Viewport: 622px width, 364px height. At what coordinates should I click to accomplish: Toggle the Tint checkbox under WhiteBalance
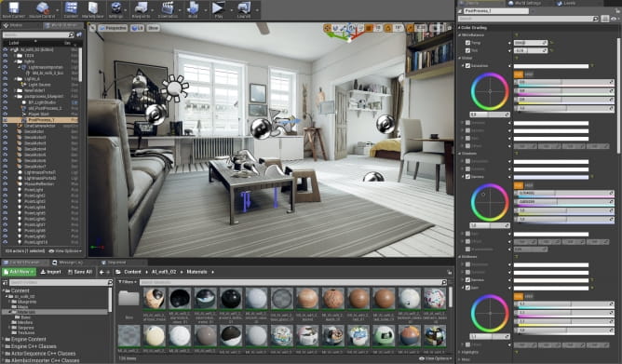(x=467, y=50)
